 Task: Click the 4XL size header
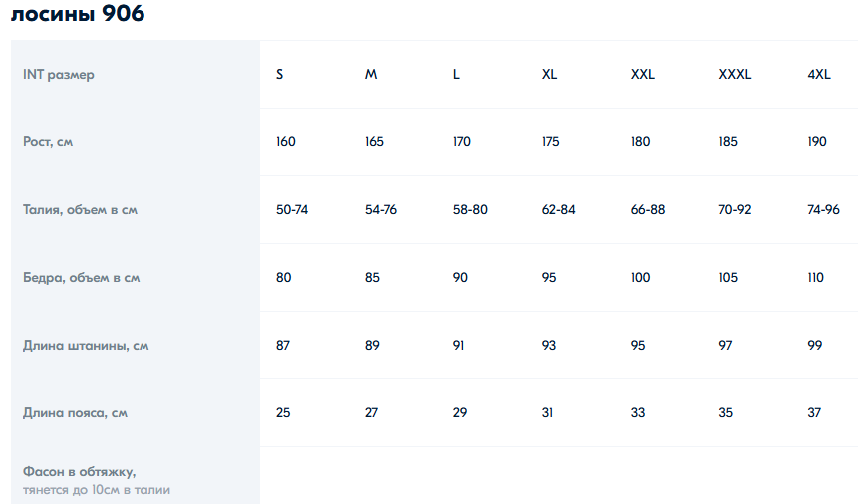[x=819, y=74]
